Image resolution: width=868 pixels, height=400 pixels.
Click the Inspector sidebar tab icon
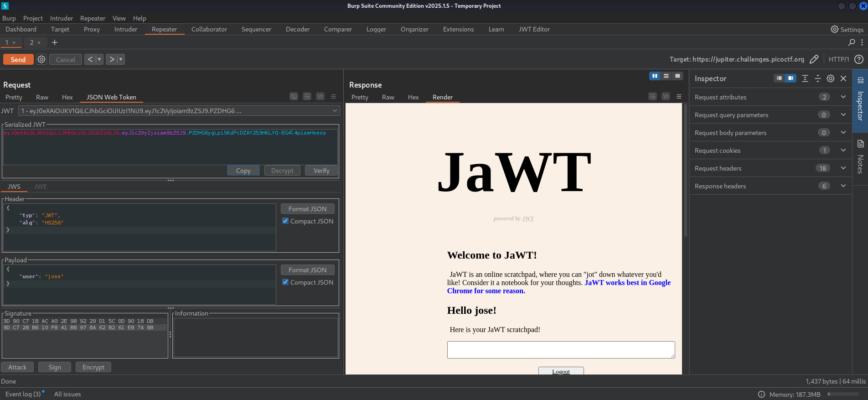tap(861, 80)
